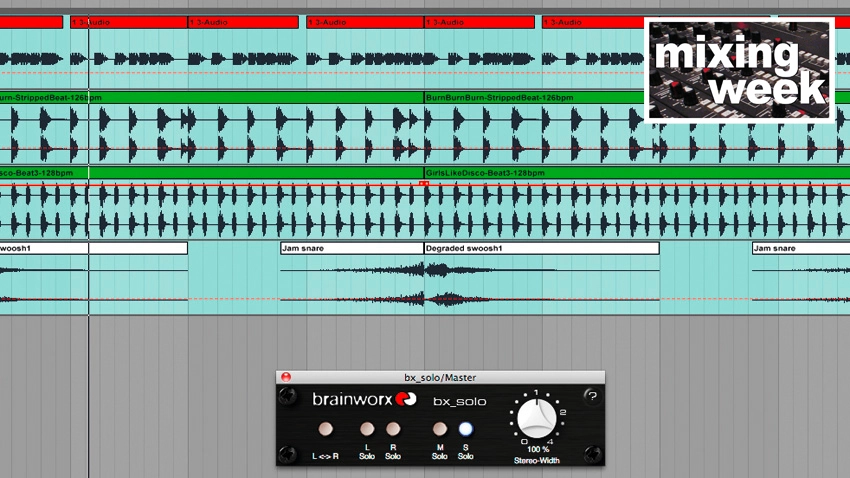Click the automation breakpoint on the red line

coord(424,184)
